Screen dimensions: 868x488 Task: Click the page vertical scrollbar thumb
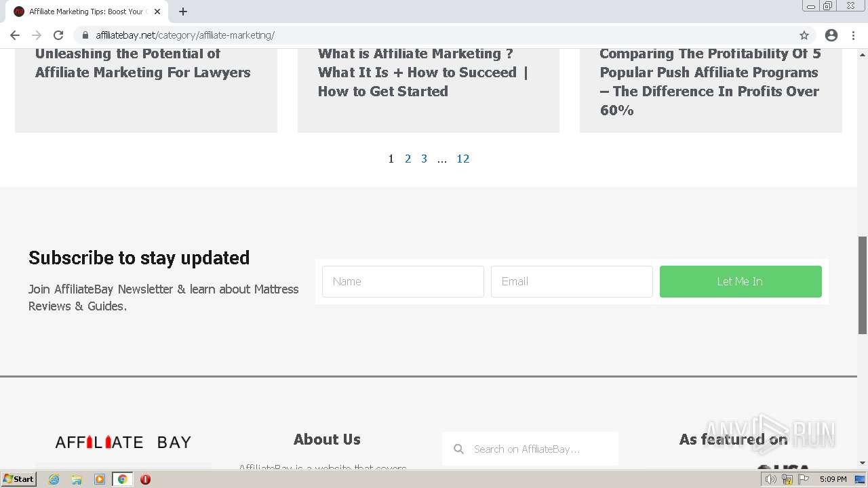pos(863,285)
